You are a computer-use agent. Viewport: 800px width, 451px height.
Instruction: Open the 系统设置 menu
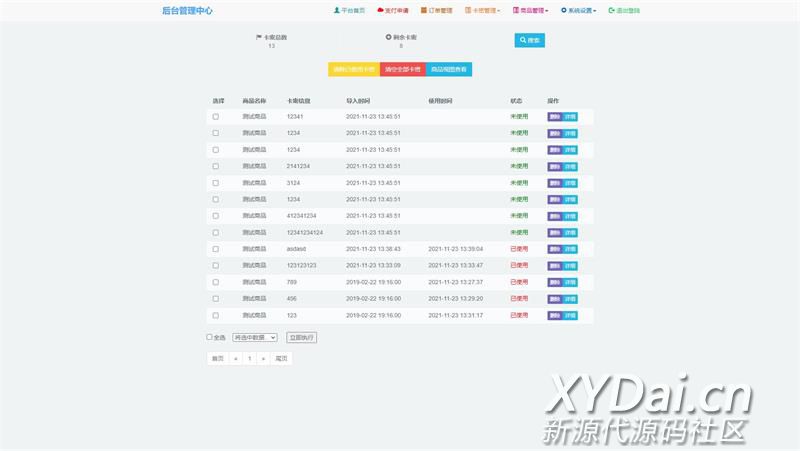578,11
